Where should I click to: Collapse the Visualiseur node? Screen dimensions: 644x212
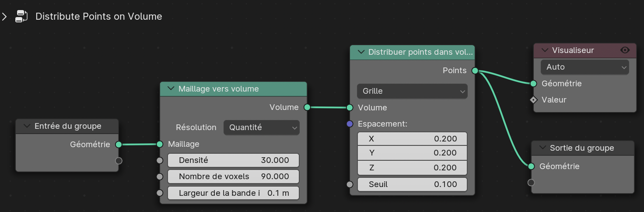click(x=545, y=50)
